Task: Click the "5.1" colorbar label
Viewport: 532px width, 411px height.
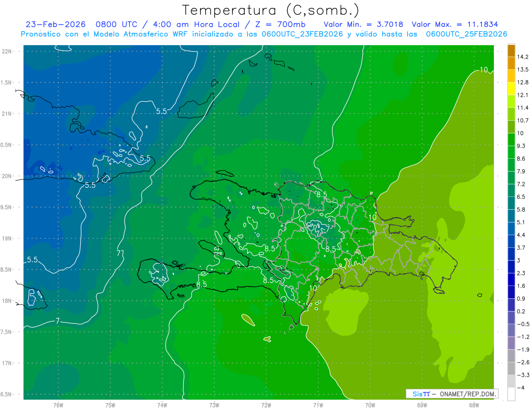Action: 521,222
